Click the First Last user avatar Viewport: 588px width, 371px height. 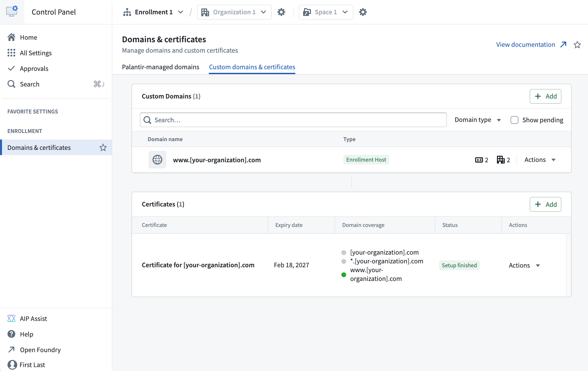click(x=12, y=364)
